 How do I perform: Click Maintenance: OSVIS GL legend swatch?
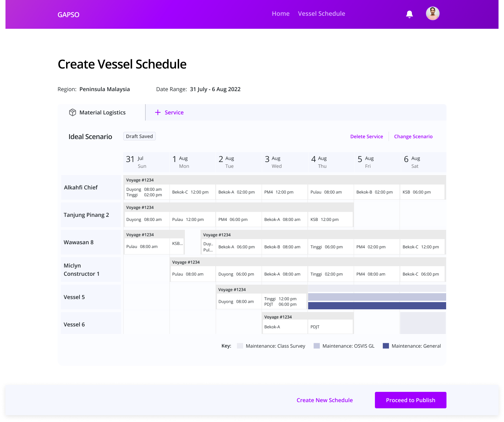click(317, 346)
